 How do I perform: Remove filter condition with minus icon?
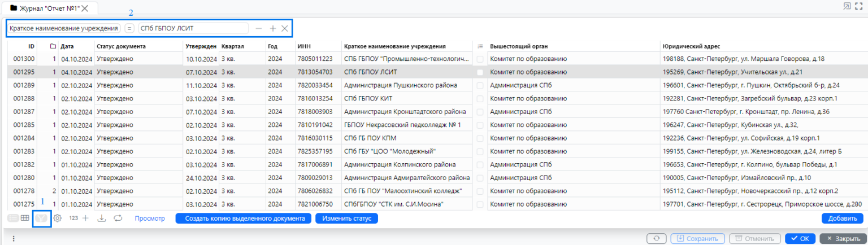coord(259,28)
